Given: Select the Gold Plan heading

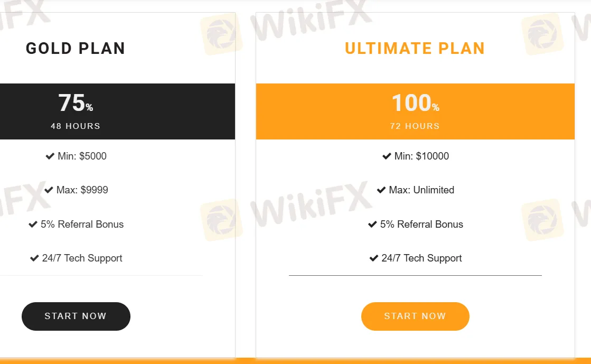Looking at the screenshot, I should click(x=75, y=48).
